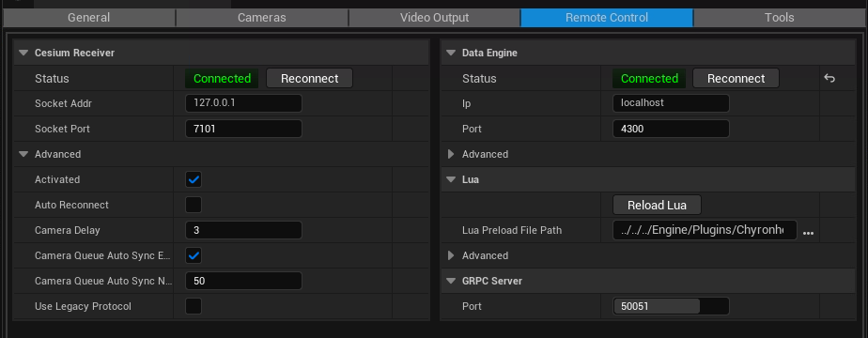Screen dimensions: 868x338
Task: Switch to the General tab
Action: coord(88,18)
